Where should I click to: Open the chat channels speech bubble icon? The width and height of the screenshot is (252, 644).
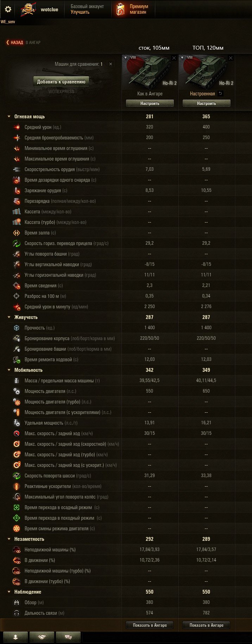pos(68,637)
